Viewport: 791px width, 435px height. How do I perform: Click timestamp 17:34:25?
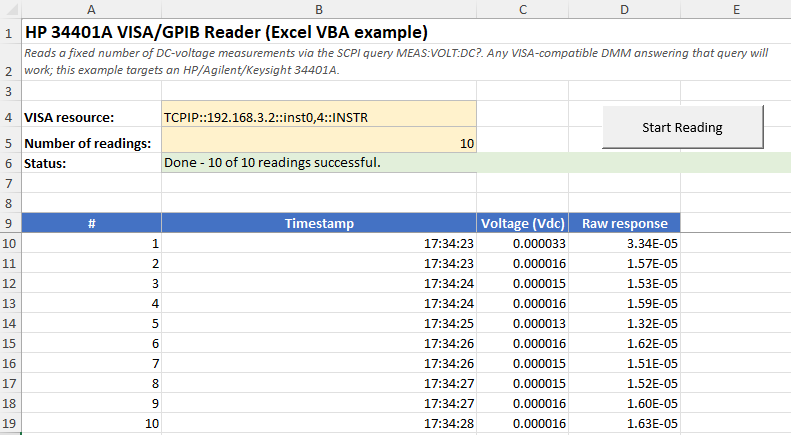319,323
